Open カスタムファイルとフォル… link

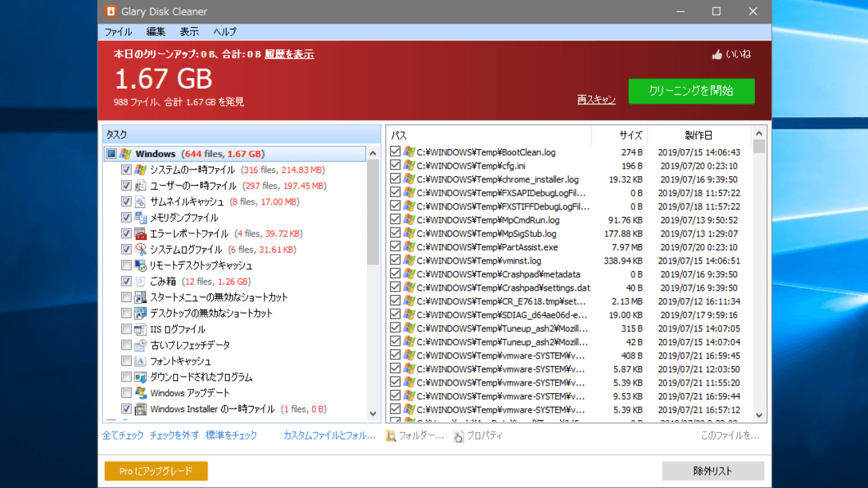pyautogui.click(x=330, y=435)
